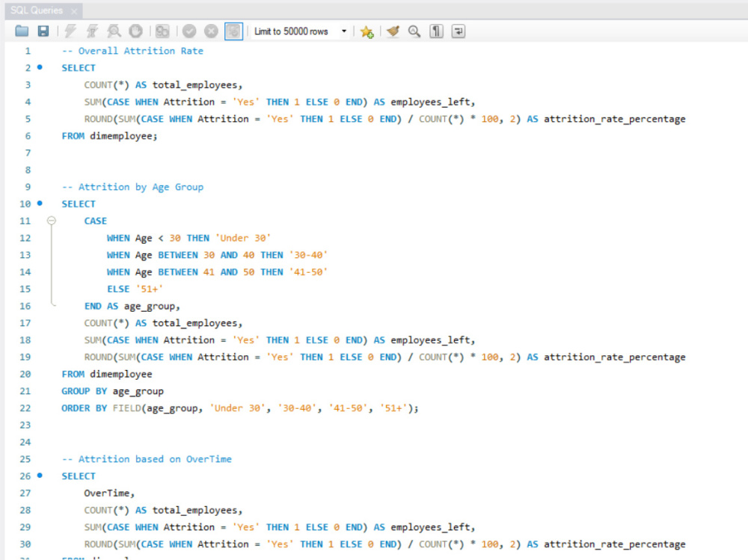Open the find panel with the magnifier icon

click(x=414, y=31)
